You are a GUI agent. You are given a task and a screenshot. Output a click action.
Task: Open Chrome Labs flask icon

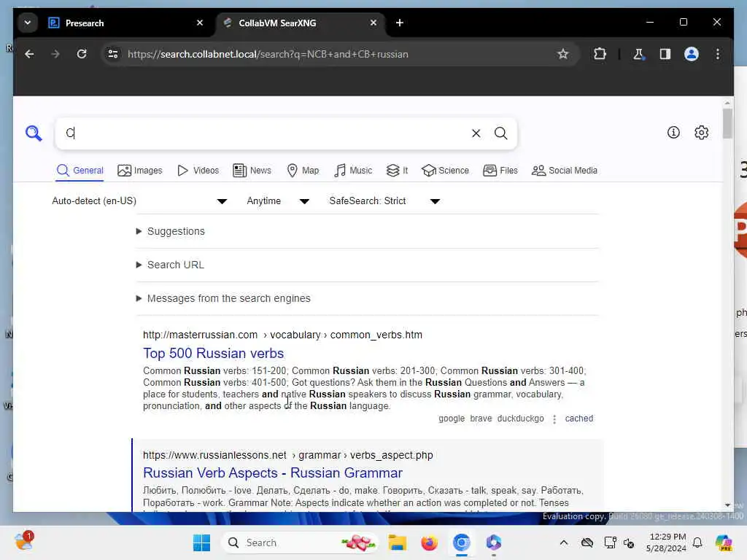[x=638, y=54]
